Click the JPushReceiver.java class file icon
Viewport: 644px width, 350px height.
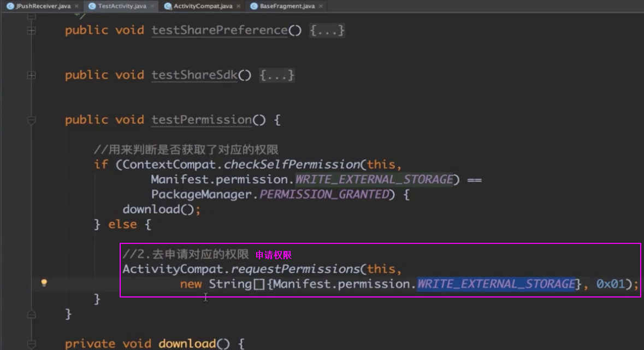[10, 6]
